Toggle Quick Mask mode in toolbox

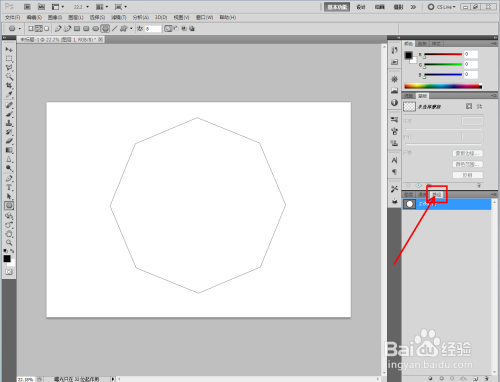click(9, 272)
